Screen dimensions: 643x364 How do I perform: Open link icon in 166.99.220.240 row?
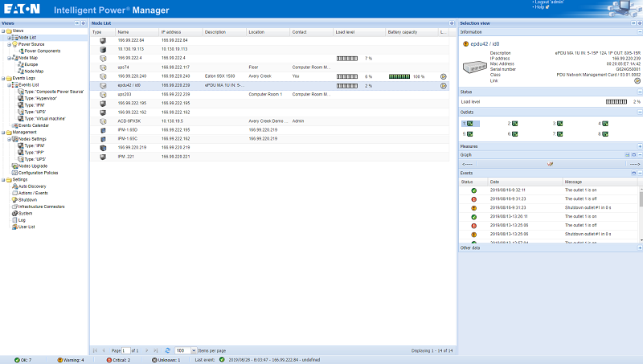click(444, 76)
